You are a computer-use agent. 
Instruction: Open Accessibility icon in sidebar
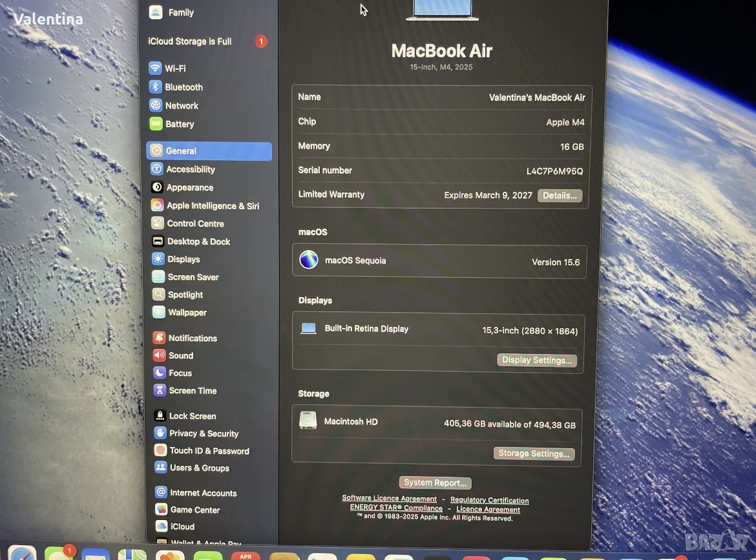pos(157,169)
